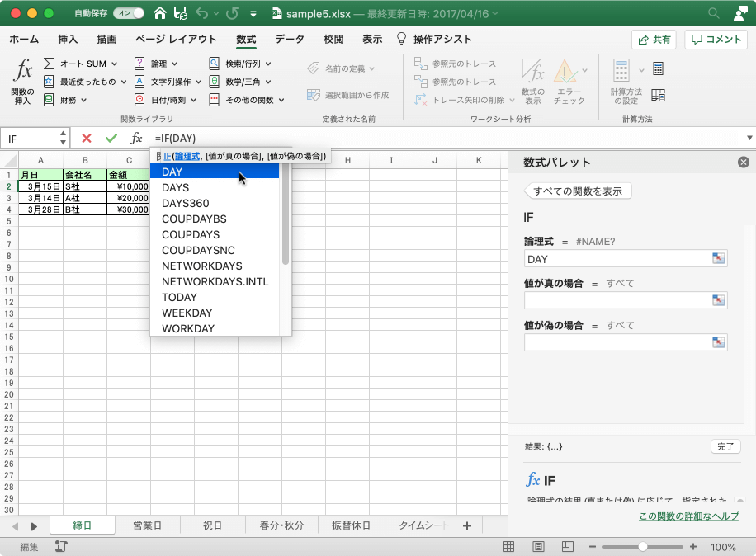
Task: Open the Math & Trig functions icon
Action: click(x=214, y=82)
